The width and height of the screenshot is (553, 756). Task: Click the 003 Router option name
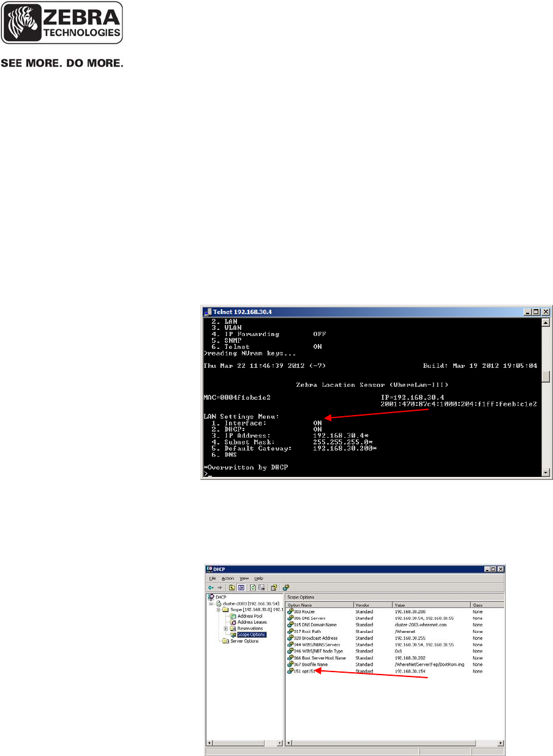pyautogui.click(x=304, y=612)
